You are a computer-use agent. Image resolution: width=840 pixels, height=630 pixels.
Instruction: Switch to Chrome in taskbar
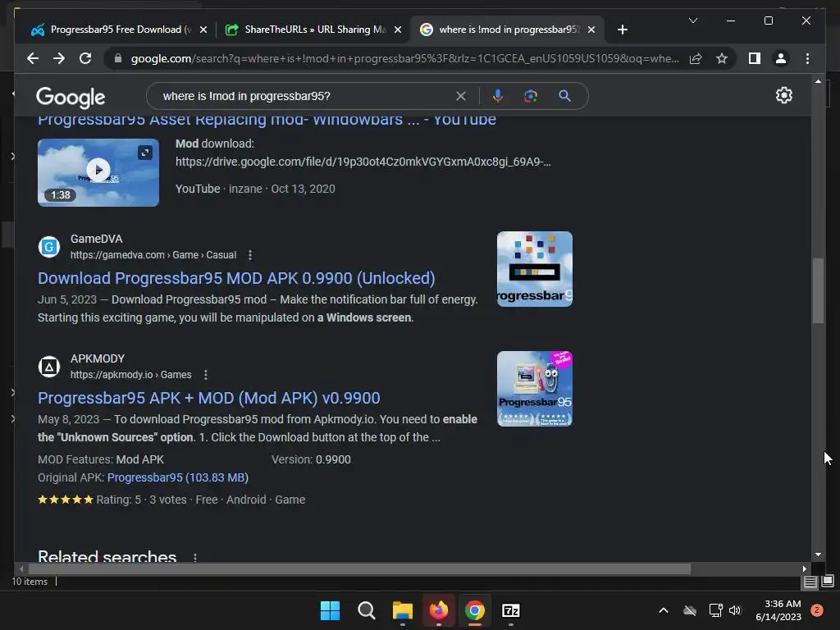tap(475, 610)
